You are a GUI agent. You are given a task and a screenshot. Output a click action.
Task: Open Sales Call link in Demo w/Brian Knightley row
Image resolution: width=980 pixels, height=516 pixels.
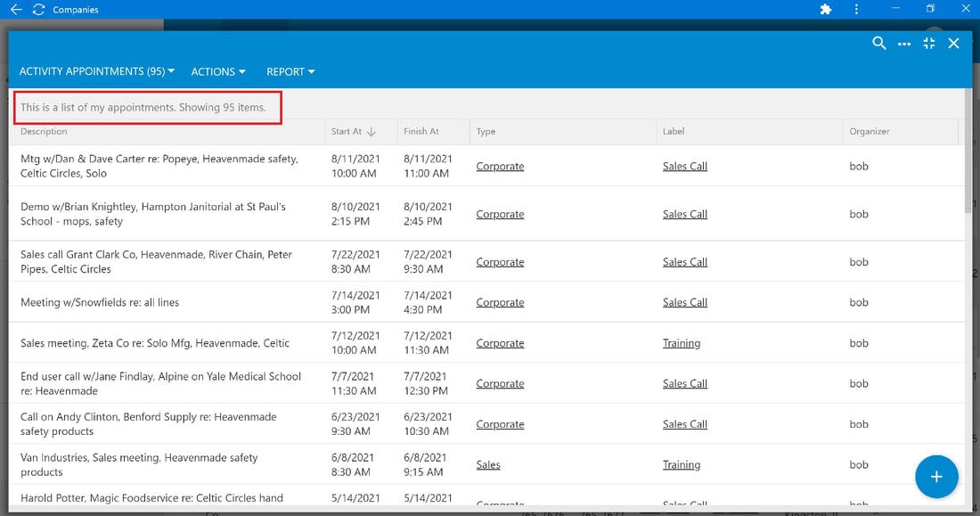[685, 215]
